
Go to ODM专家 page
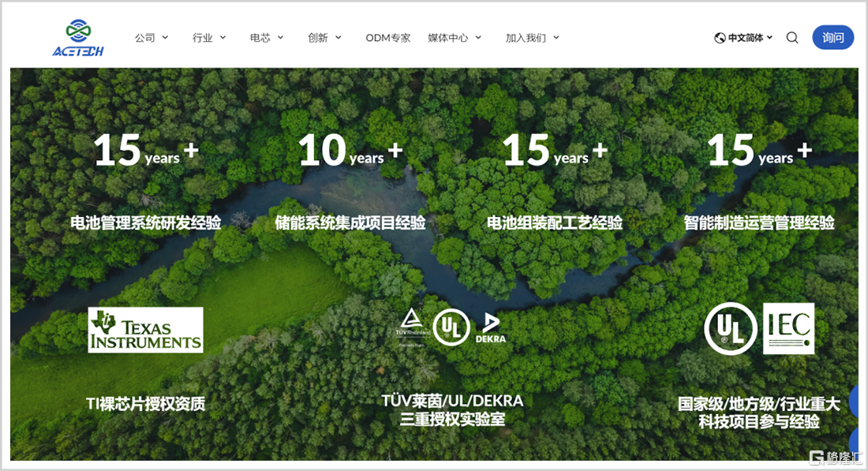pyautogui.click(x=388, y=38)
